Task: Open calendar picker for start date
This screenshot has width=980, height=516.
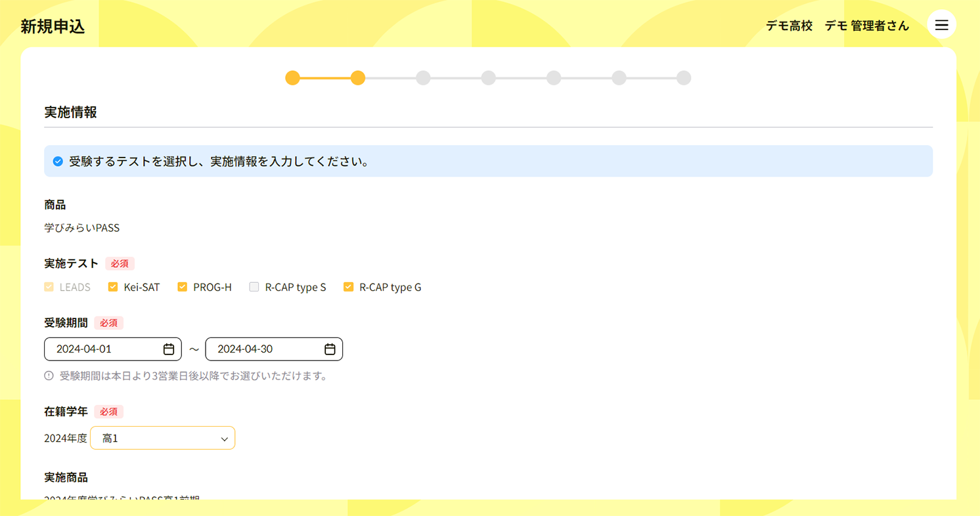Action: (x=169, y=349)
